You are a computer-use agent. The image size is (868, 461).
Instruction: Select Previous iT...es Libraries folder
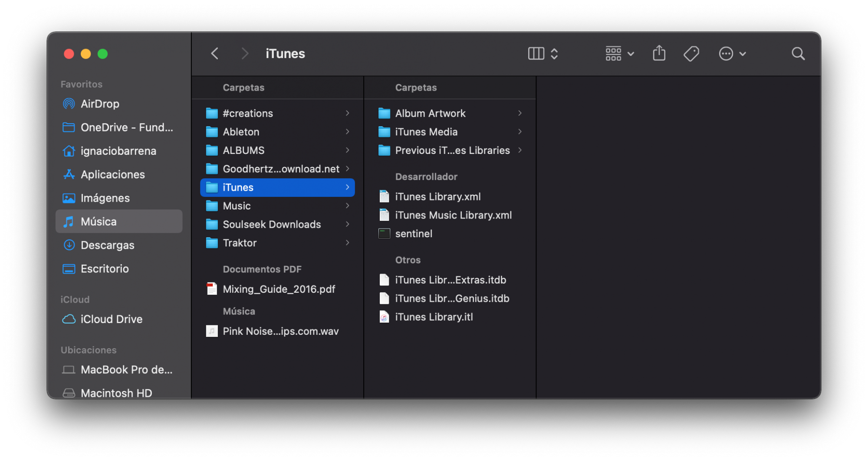(x=450, y=150)
